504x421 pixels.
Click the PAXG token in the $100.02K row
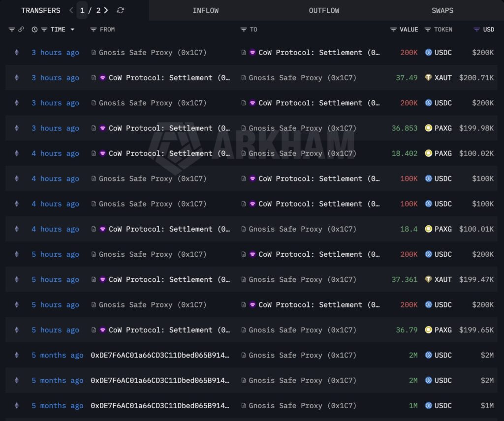438,153
